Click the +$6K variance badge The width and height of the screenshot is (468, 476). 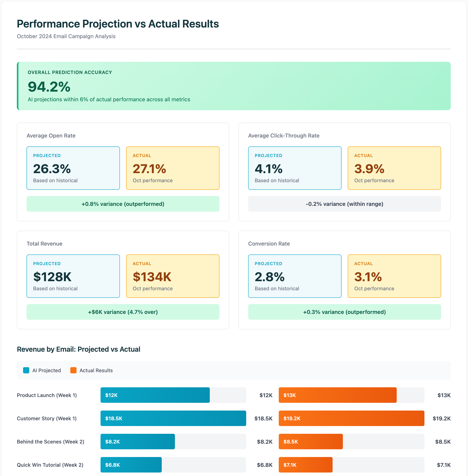[x=123, y=312]
